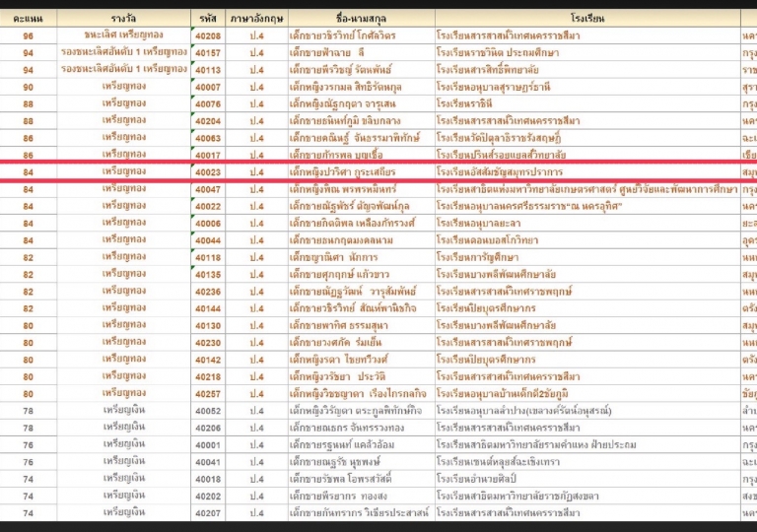Select code cell 40041
This screenshot has width=757, height=532.
208,462
